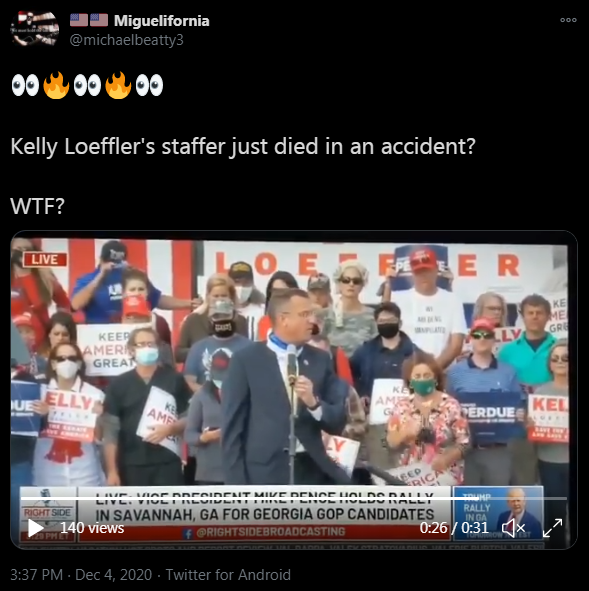Seek on the video progress bar
The image size is (589, 591).
[x=294, y=498]
